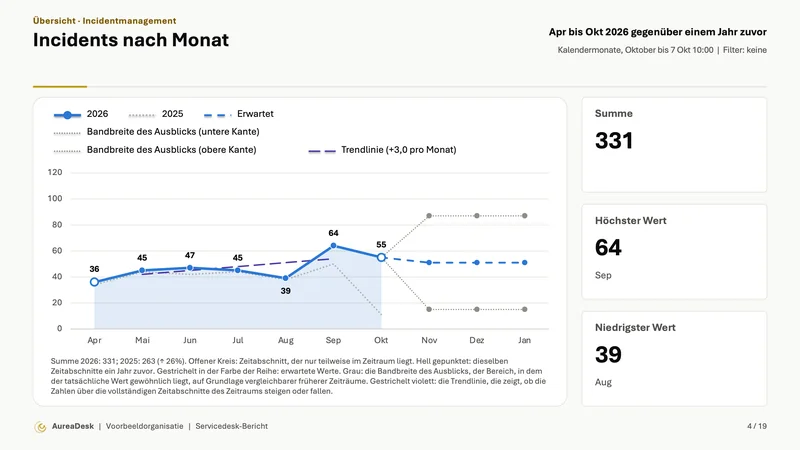The height and width of the screenshot is (450, 800).
Task: Click data label '36' above Apr
Action: pyautogui.click(x=94, y=269)
